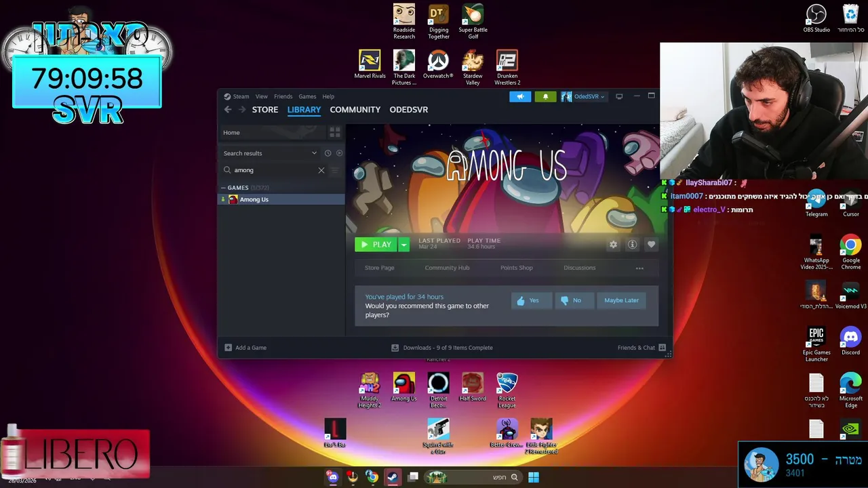Switch to the COMMUNITY tab
Image resolution: width=868 pixels, height=488 pixels.
pos(355,110)
